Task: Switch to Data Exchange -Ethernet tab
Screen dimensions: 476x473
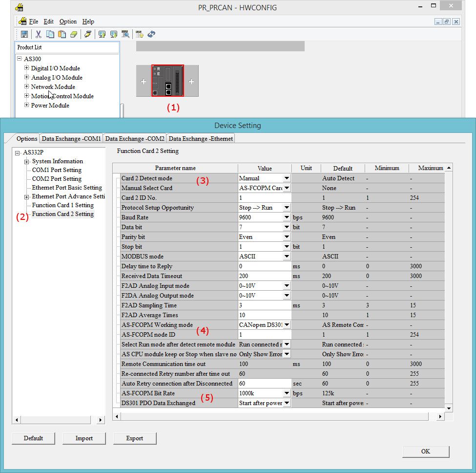Action: [x=201, y=138]
